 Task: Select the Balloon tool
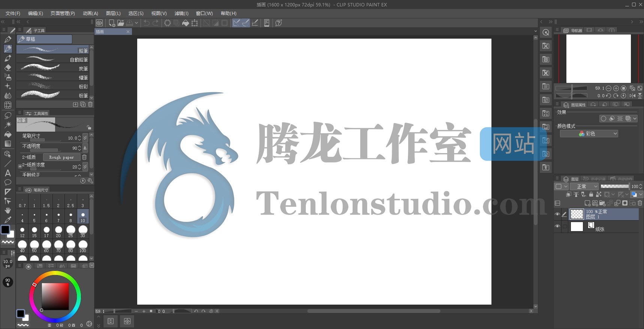(x=8, y=182)
